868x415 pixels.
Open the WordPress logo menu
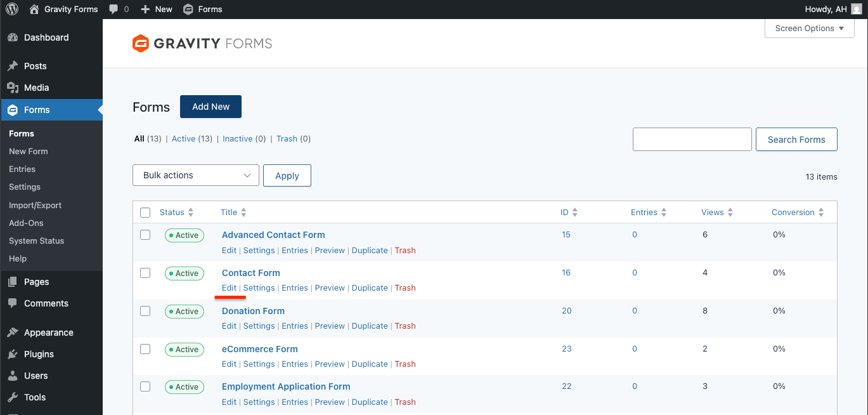click(x=11, y=9)
